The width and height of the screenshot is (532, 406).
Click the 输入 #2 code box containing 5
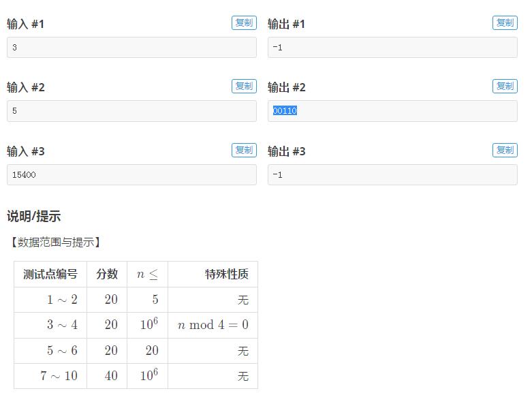click(131, 111)
